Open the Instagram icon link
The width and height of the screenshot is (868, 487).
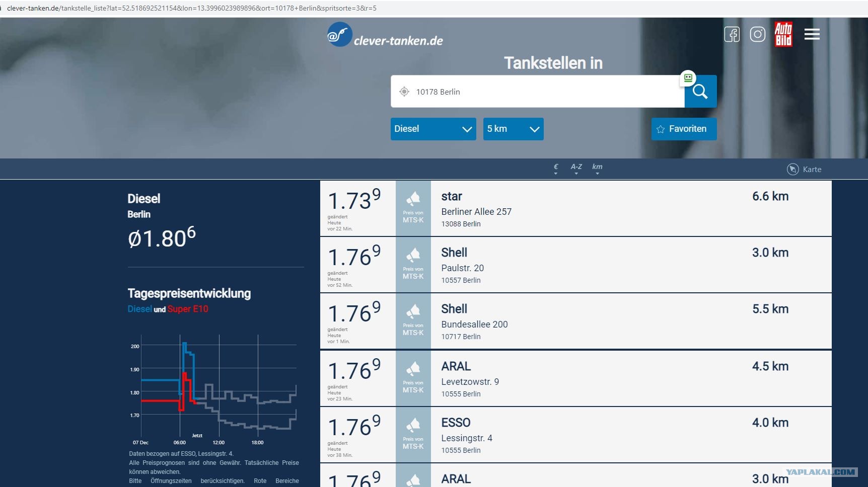[757, 34]
